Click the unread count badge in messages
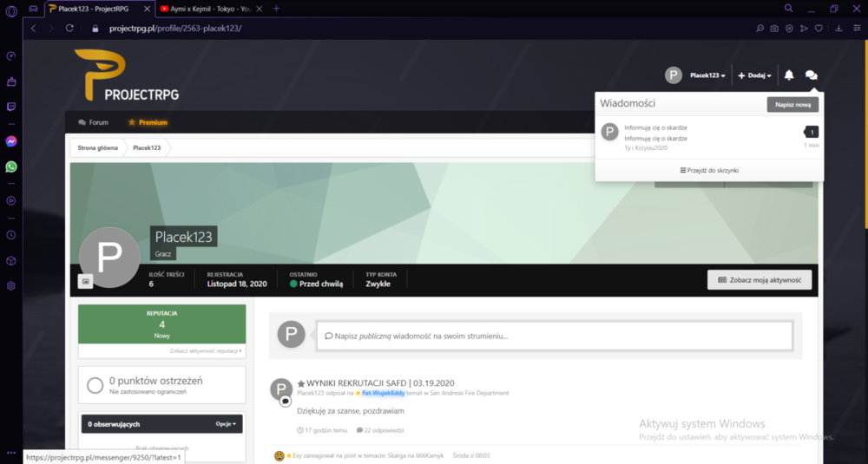The height and width of the screenshot is (464, 868). coord(812,132)
